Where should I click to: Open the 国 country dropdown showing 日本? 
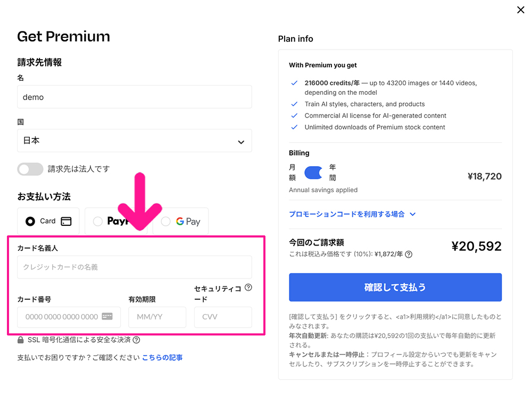[135, 141]
